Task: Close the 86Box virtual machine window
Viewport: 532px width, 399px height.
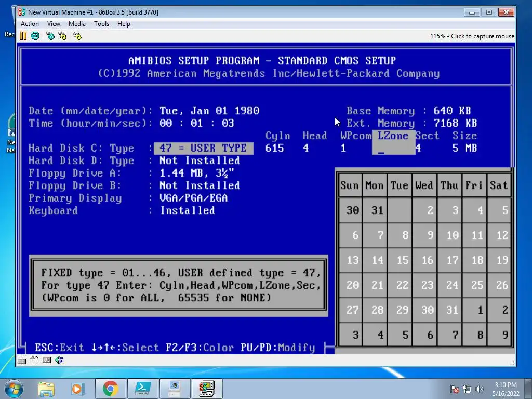Action: [506, 12]
